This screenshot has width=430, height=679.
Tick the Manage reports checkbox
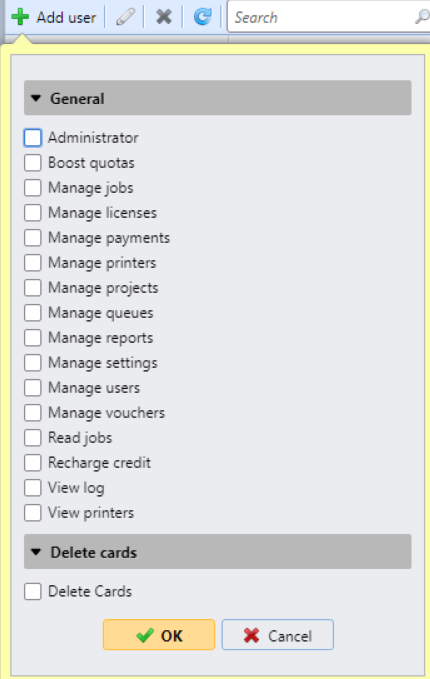click(x=33, y=338)
